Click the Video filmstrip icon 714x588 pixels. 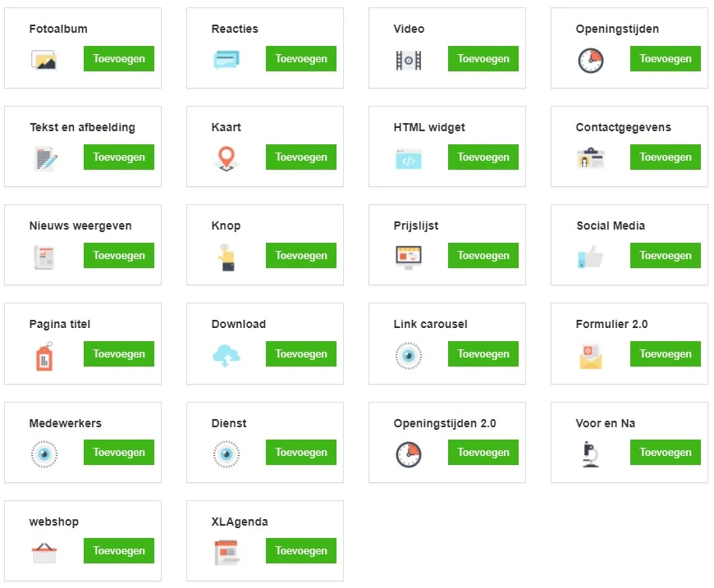[409, 60]
